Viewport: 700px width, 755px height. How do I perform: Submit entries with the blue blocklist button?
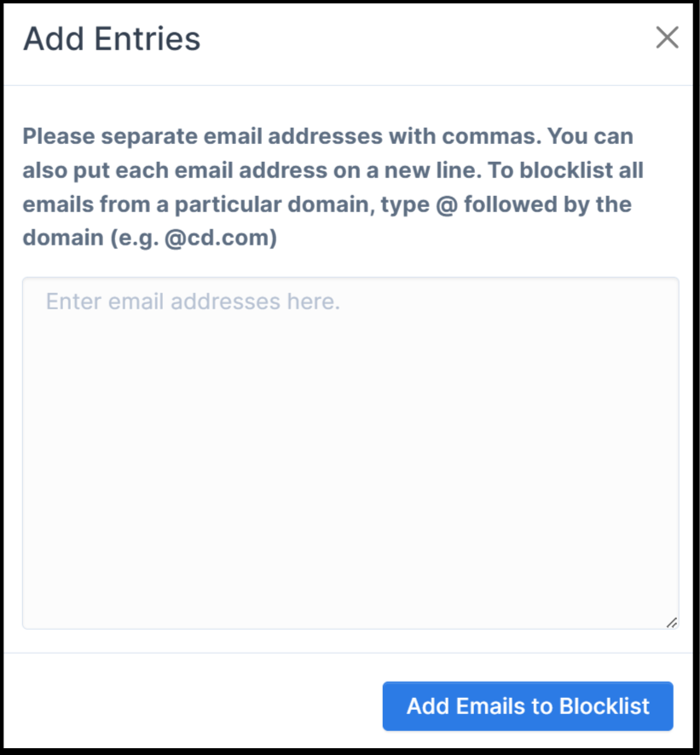click(528, 706)
